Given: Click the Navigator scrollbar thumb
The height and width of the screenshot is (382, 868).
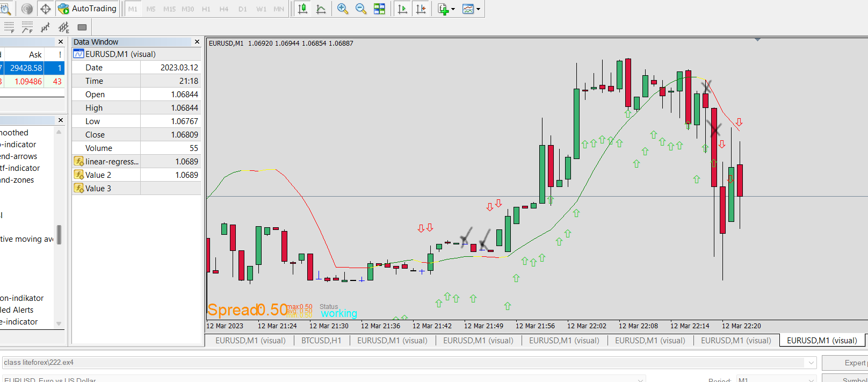Looking at the screenshot, I should tap(59, 235).
